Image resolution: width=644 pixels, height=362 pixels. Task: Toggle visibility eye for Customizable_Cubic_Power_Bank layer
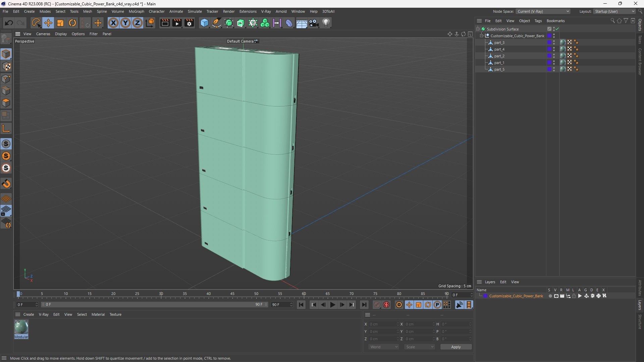tap(556, 296)
